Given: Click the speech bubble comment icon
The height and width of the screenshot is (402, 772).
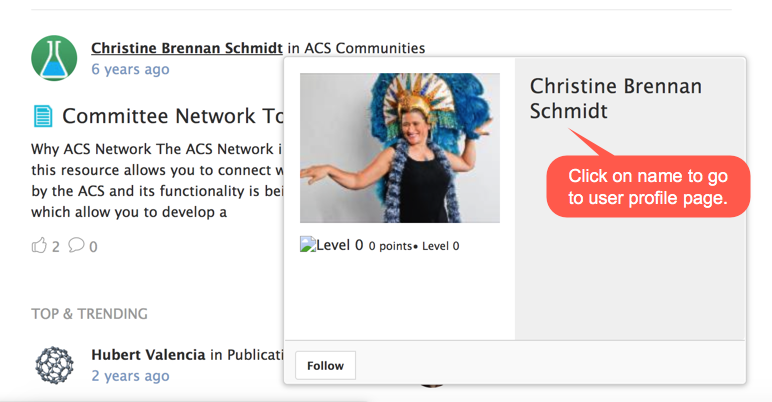Looking at the screenshot, I should coord(76,245).
